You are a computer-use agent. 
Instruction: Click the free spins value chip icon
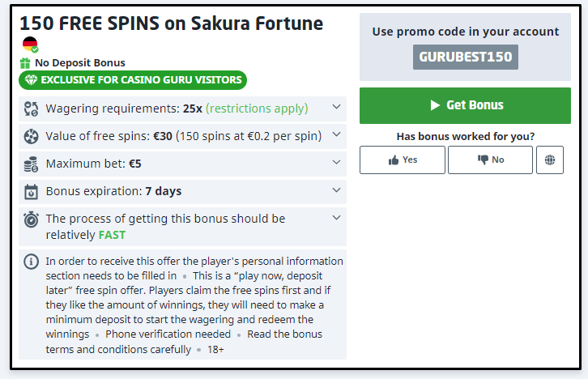(x=32, y=136)
